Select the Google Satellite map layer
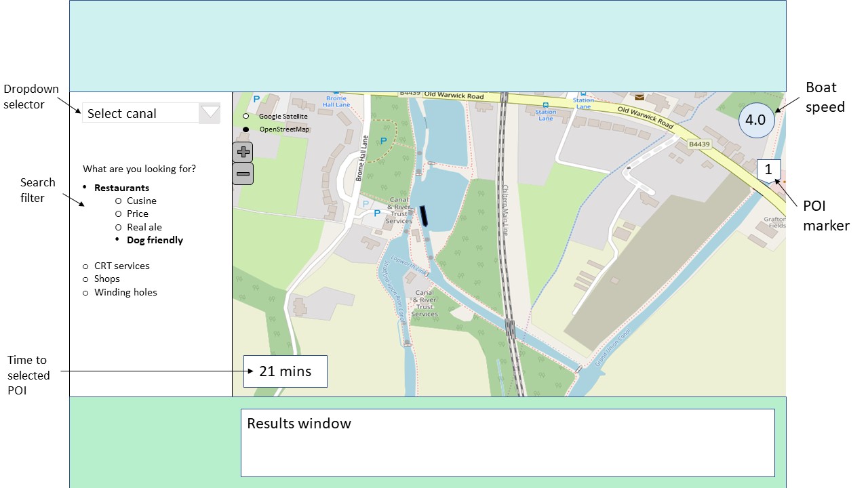Image resolution: width=868 pixels, height=488 pixels. click(x=245, y=117)
